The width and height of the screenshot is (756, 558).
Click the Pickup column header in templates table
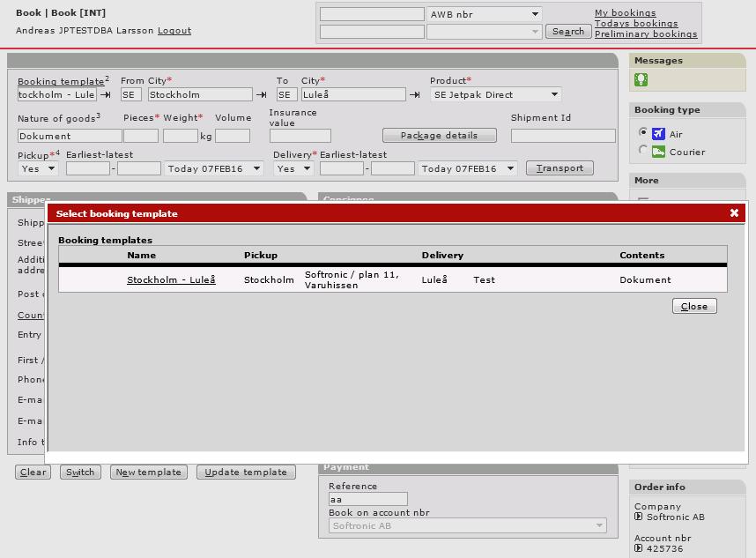click(x=261, y=255)
